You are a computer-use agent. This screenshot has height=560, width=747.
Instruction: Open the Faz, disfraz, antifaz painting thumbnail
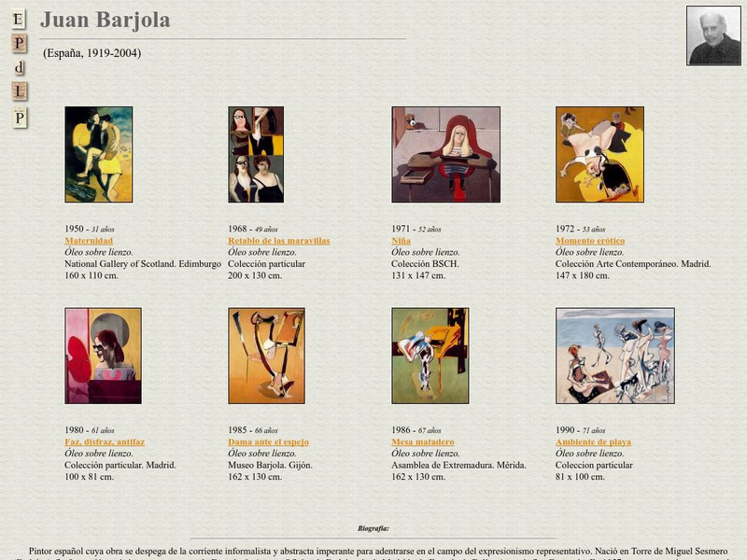pos(103,356)
